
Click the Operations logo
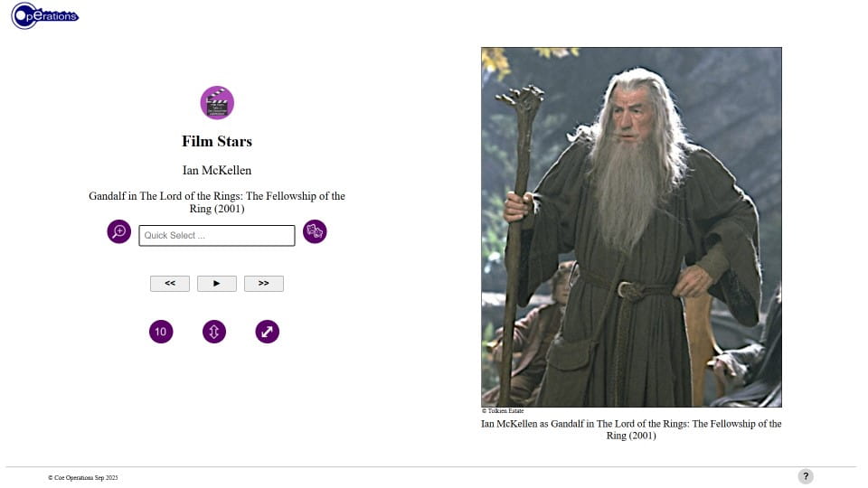[45, 15]
